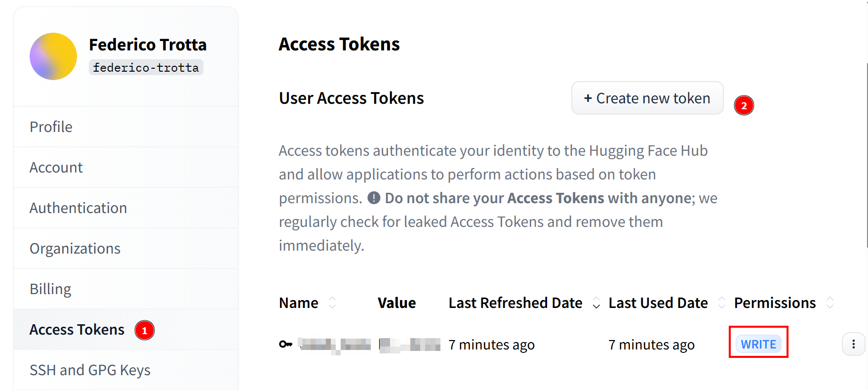Open the Organizations settings page
The height and width of the screenshot is (390, 868).
click(x=75, y=248)
